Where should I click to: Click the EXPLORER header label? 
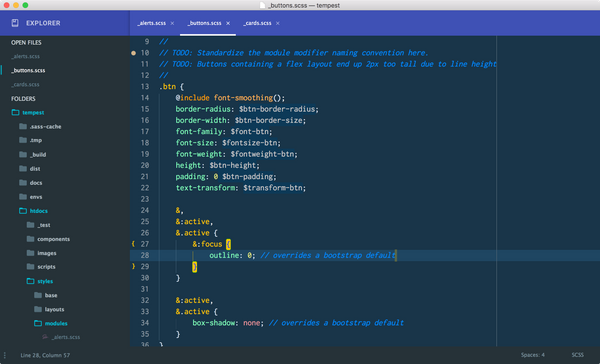point(43,23)
